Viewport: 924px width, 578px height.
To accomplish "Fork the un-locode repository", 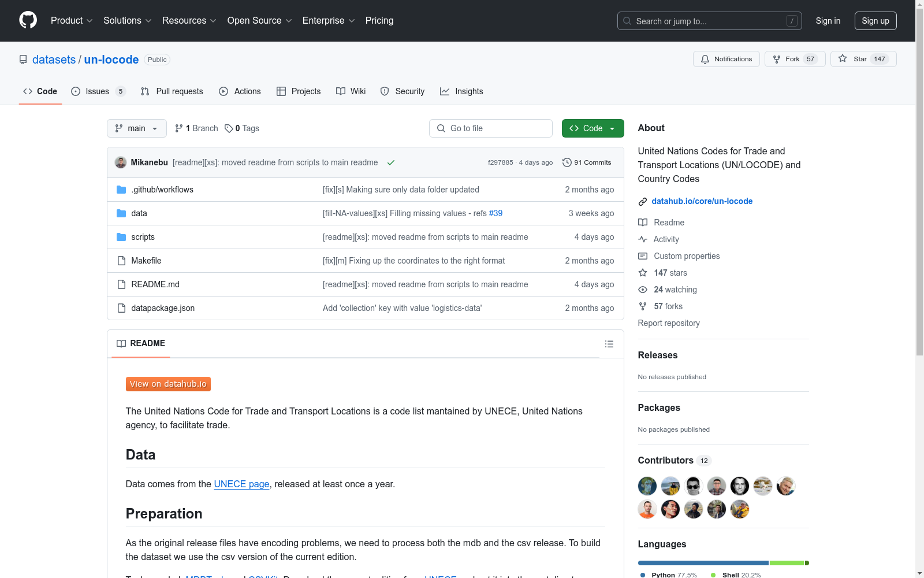I will coord(795,59).
